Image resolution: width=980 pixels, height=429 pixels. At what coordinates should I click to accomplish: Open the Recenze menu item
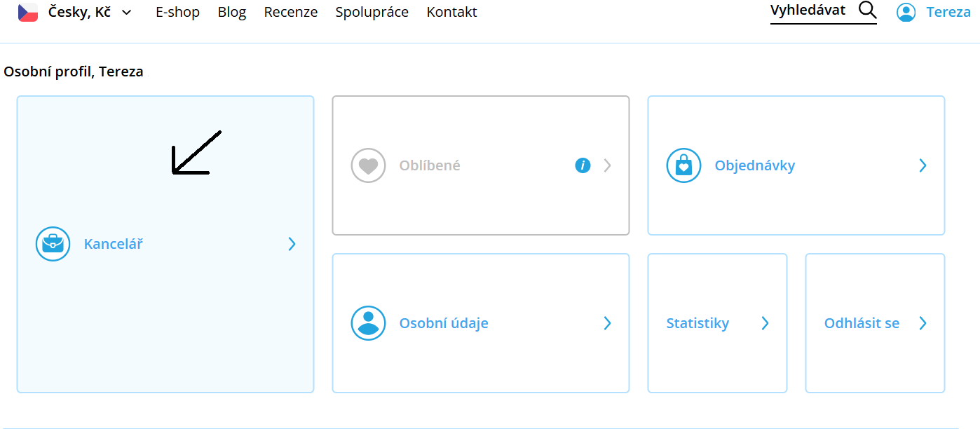tap(290, 12)
